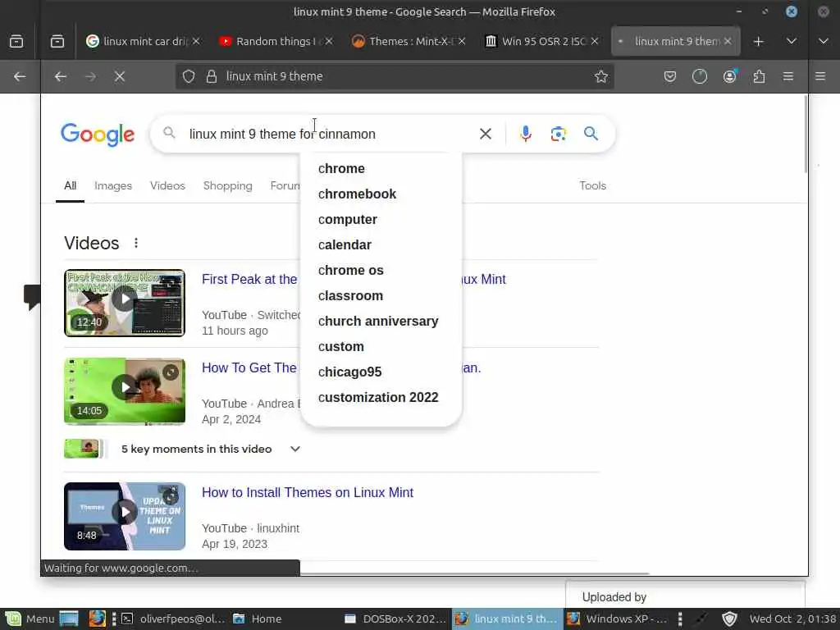
Task: Open the Pocket save icon
Action: 669,76
